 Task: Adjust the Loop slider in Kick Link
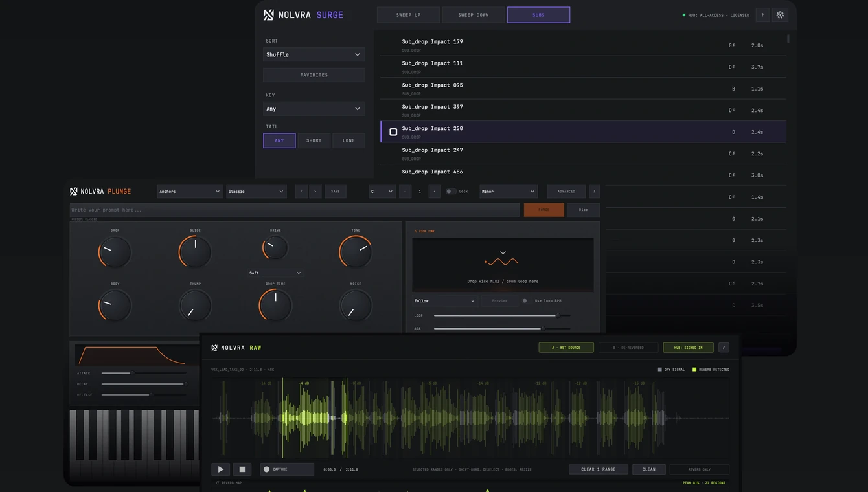tap(502, 315)
